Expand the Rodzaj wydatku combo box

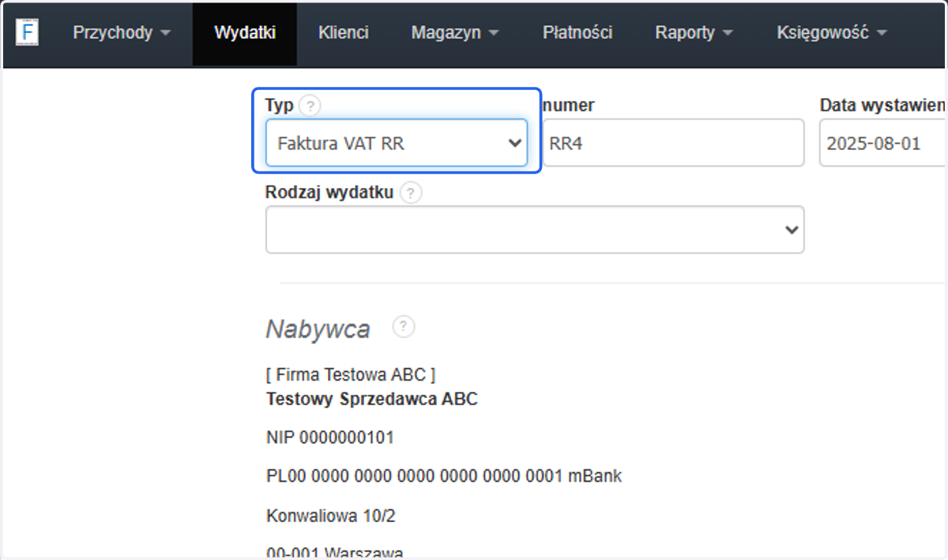[535, 229]
